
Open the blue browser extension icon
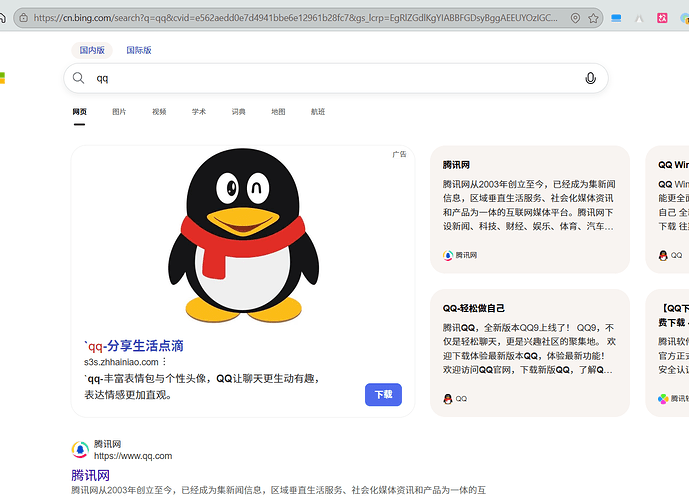616,18
